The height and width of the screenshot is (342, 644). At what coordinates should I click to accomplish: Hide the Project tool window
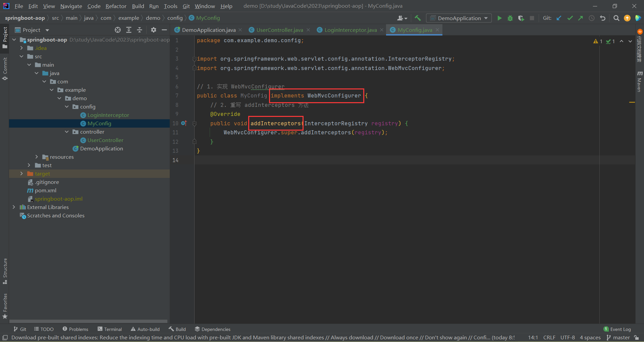[x=164, y=30]
